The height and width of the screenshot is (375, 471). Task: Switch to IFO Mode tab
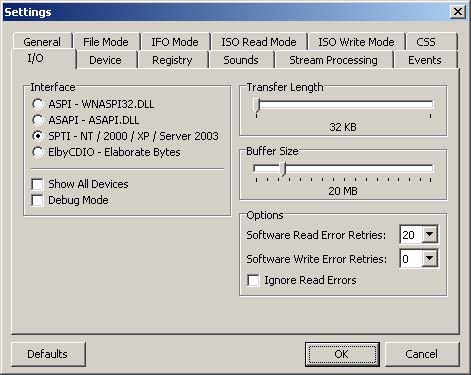175,42
